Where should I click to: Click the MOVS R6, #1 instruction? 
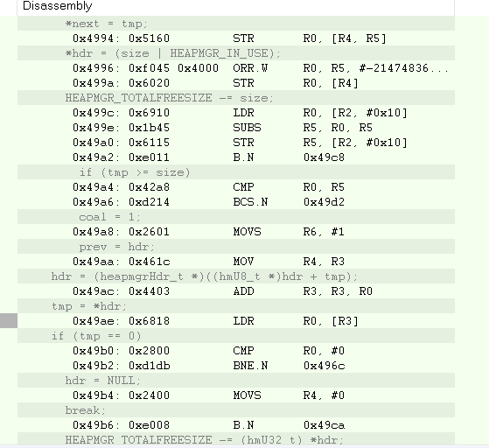tap(236, 232)
